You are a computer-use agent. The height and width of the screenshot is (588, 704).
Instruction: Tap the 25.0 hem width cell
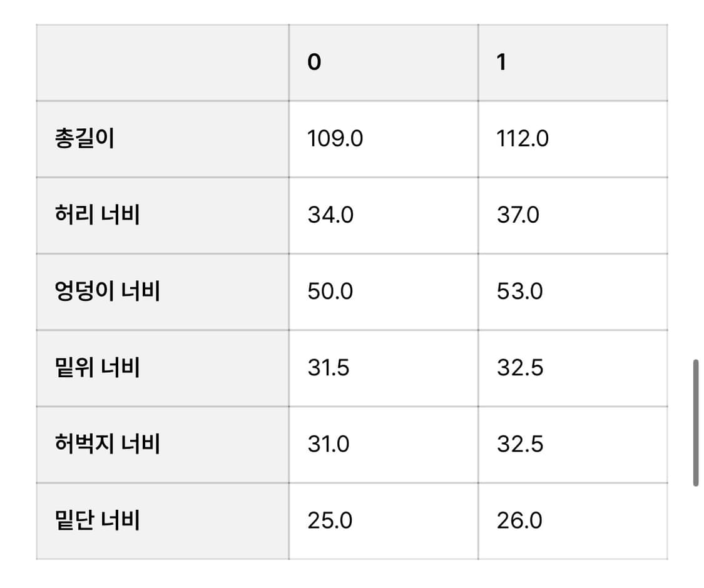pos(330,520)
